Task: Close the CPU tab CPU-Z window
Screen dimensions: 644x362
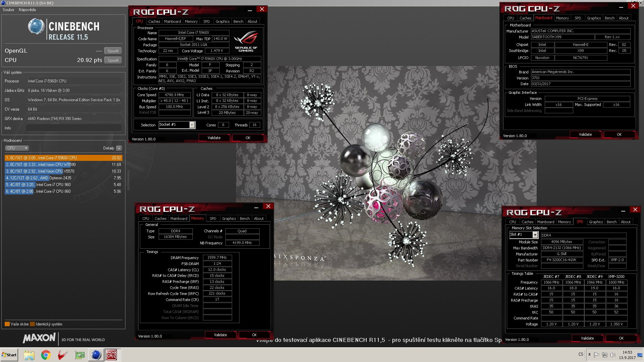Action: coord(262,9)
